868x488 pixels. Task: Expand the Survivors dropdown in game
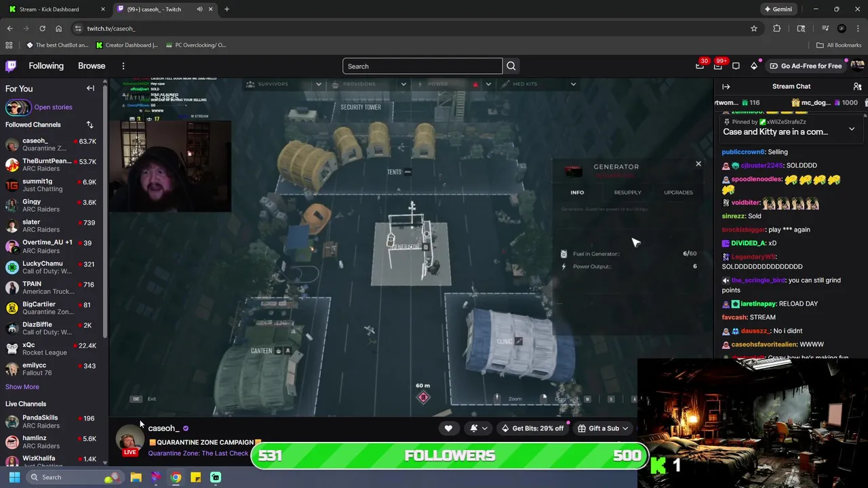coord(318,84)
